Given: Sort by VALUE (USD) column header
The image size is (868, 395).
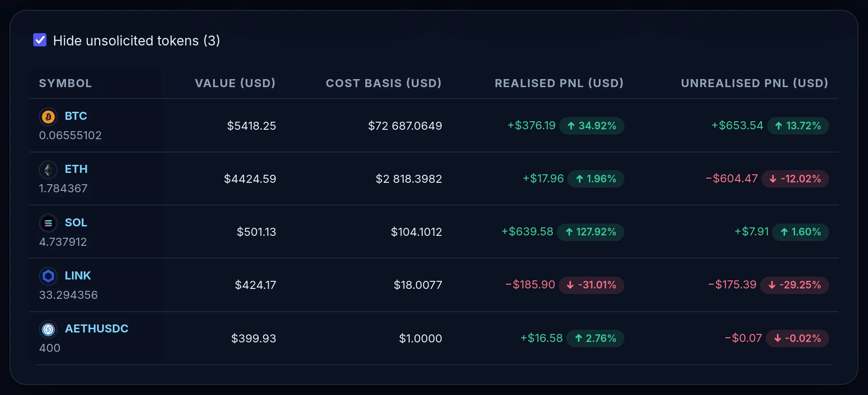Looking at the screenshot, I should pos(235,83).
